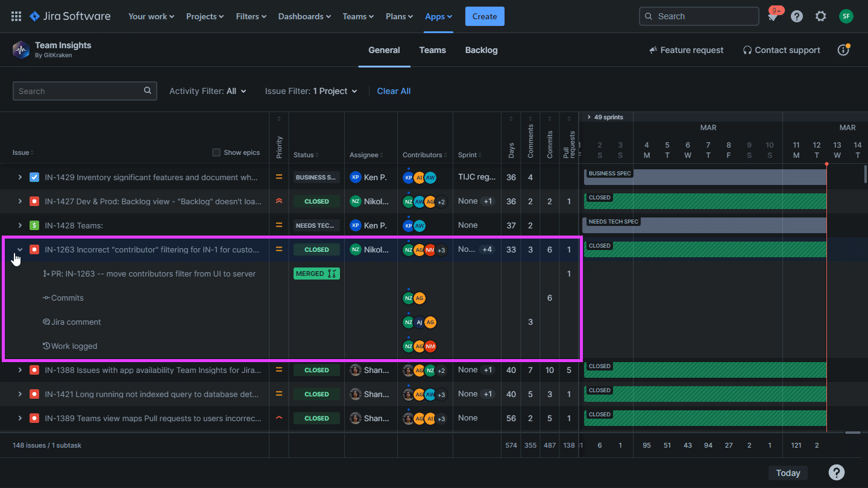Image resolution: width=868 pixels, height=488 pixels.
Task: Click the highest priority icon for IN-1427
Action: (x=278, y=201)
